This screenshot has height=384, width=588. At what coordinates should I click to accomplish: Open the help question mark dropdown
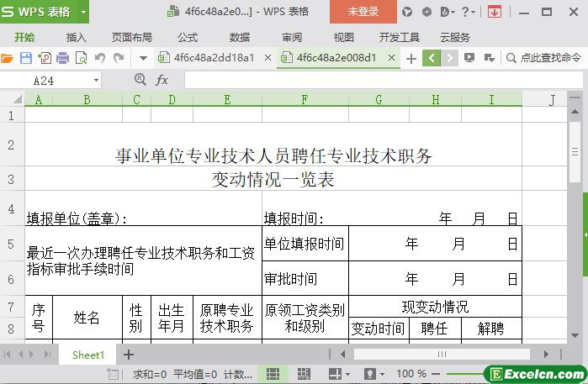point(468,12)
